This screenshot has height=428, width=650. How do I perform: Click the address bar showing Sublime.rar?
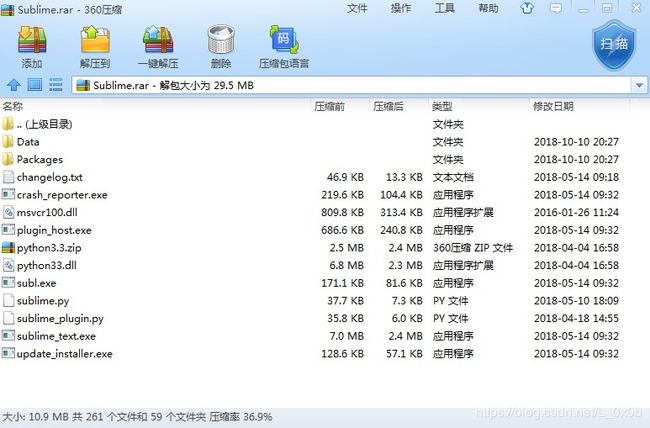tap(352, 85)
